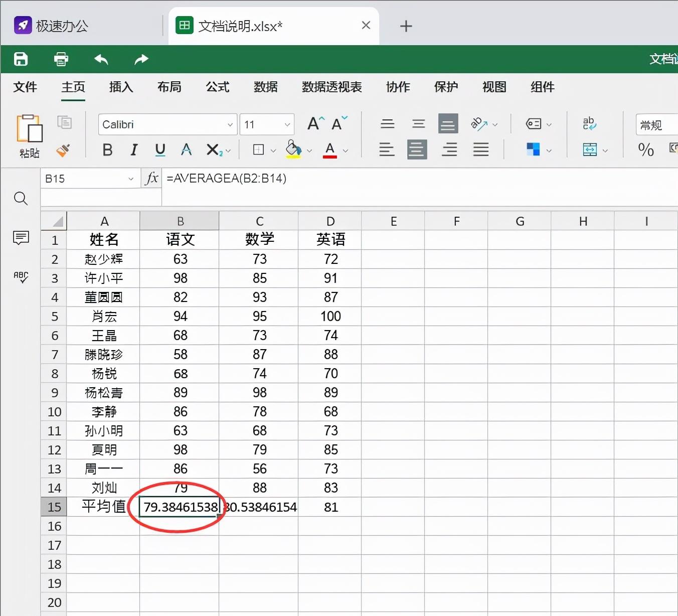678x616 pixels.
Task: Select row 5 header
Action: (54, 317)
